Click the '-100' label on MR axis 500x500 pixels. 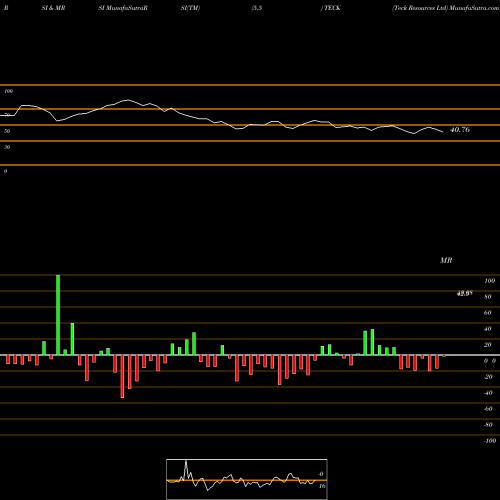point(490,441)
